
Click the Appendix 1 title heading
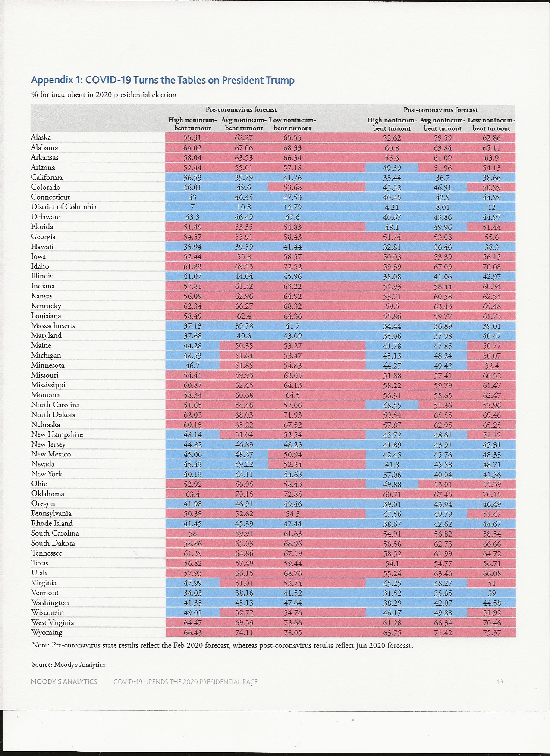pyautogui.click(x=163, y=80)
